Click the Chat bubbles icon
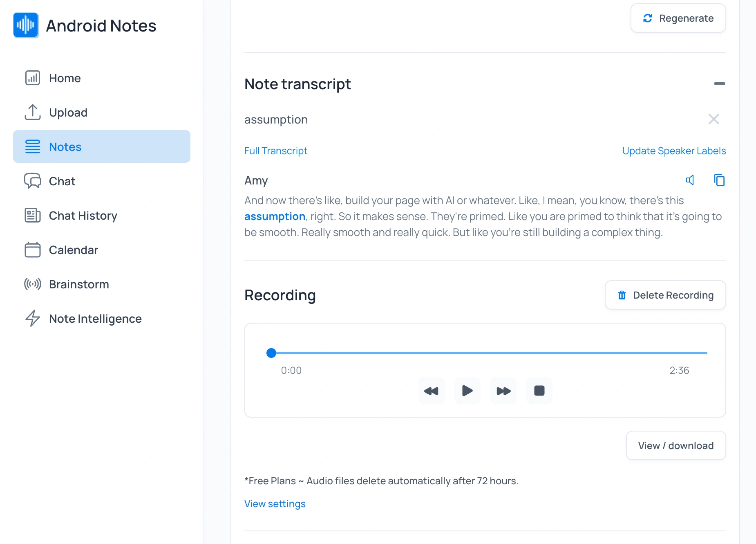Viewport: 756px width, 544px height. click(33, 181)
